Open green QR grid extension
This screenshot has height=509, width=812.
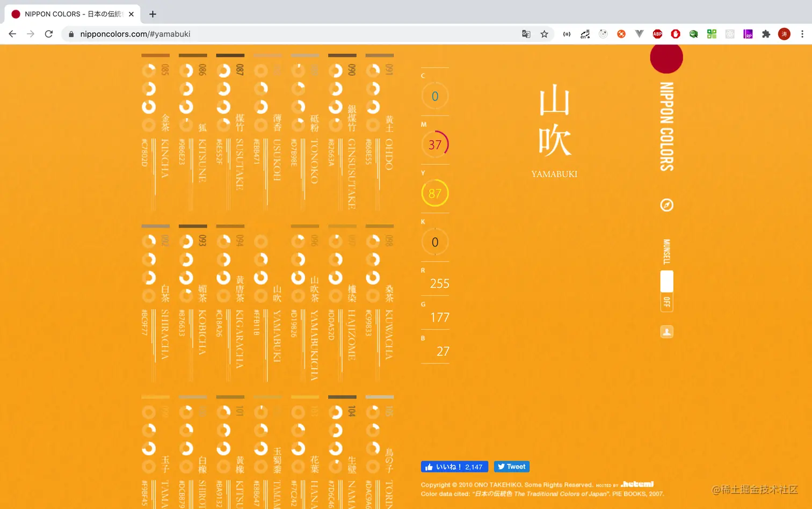[712, 34]
